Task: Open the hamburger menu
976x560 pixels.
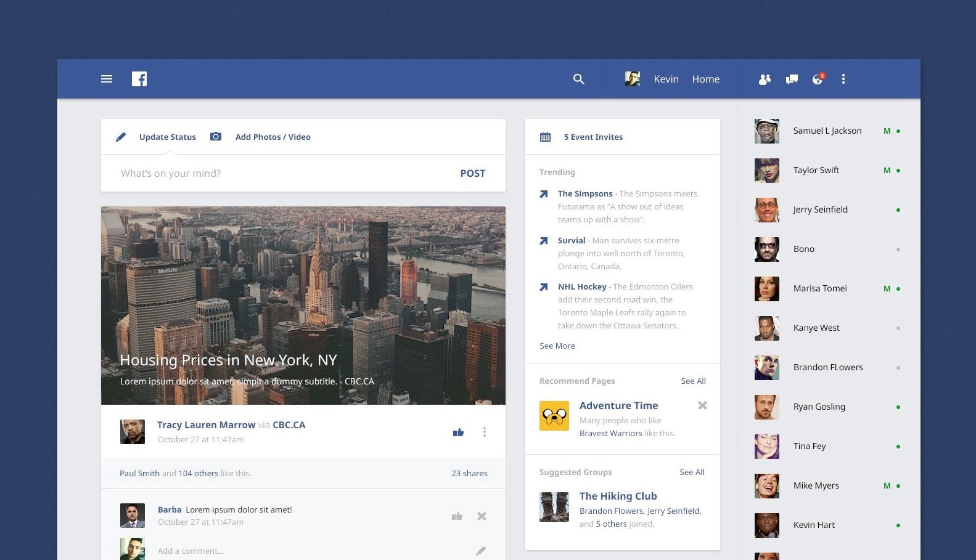Action: click(x=107, y=79)
